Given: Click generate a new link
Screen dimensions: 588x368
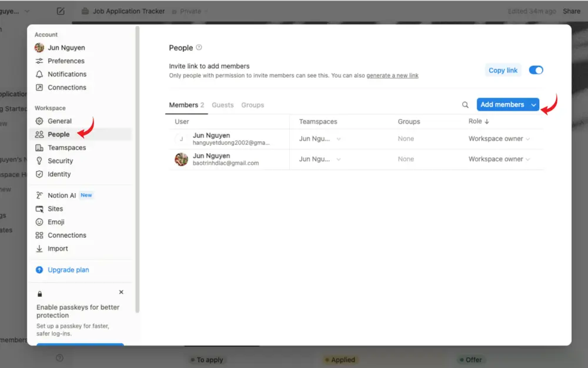Looking at the screenshot, I should point(392,75).
